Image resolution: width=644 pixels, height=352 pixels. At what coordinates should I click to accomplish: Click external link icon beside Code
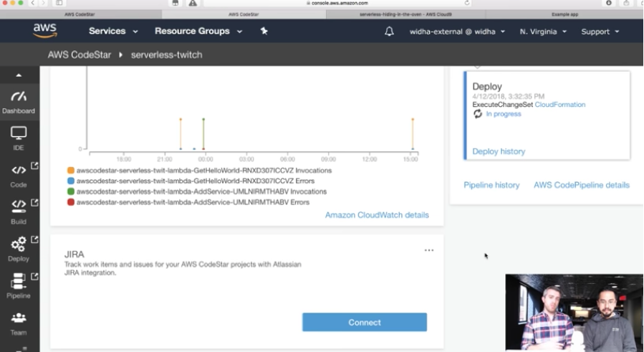(34, 166)
